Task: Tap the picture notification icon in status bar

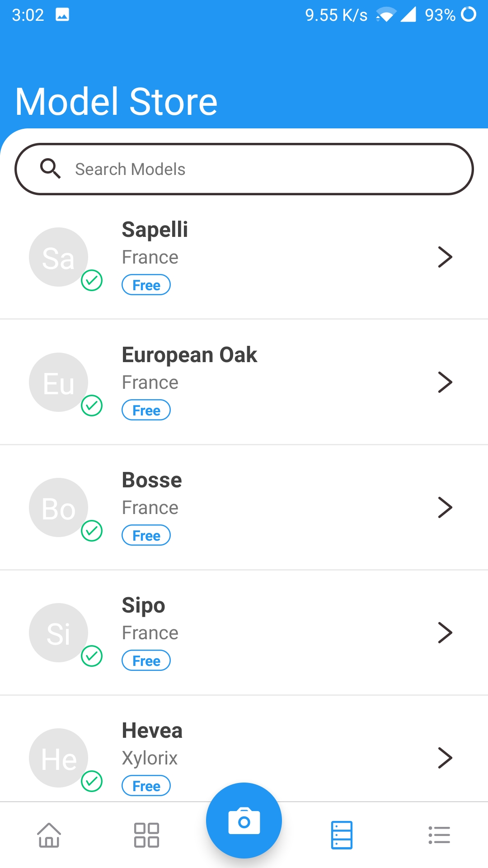Action: [62, 15]
